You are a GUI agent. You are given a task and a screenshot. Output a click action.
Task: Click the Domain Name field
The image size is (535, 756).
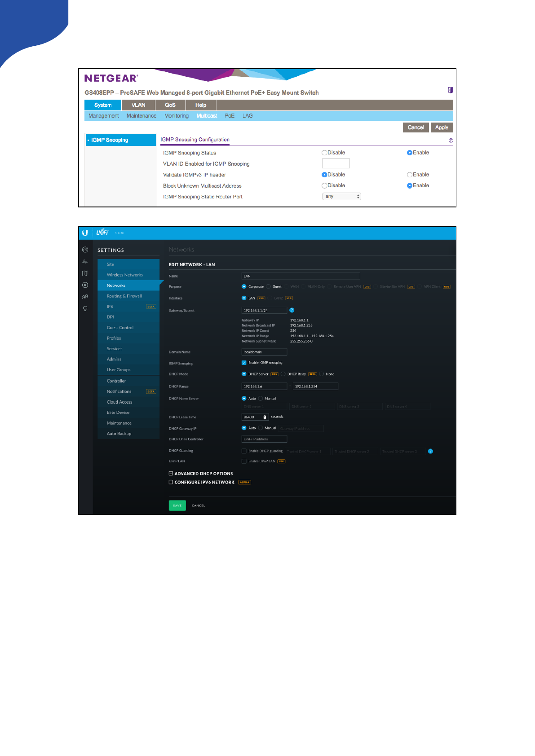(264, 352)
